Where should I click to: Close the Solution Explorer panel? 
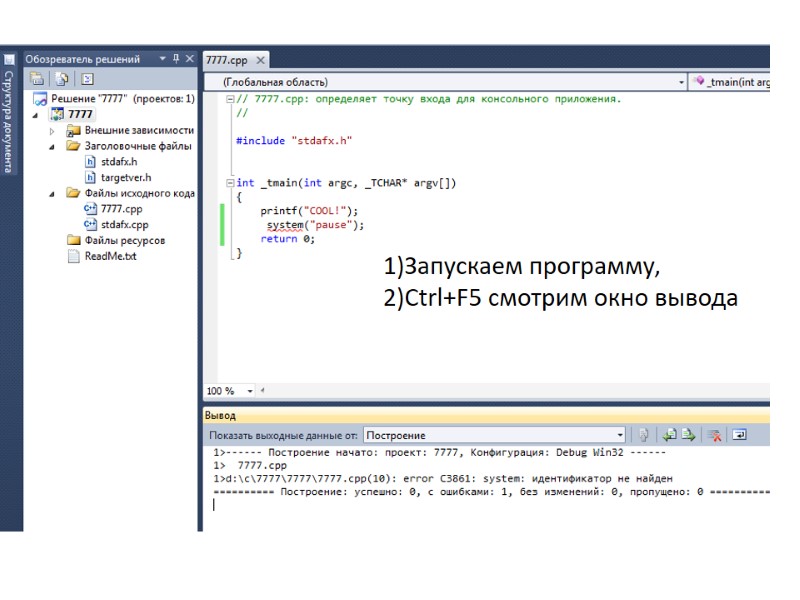tap(190, 59)
